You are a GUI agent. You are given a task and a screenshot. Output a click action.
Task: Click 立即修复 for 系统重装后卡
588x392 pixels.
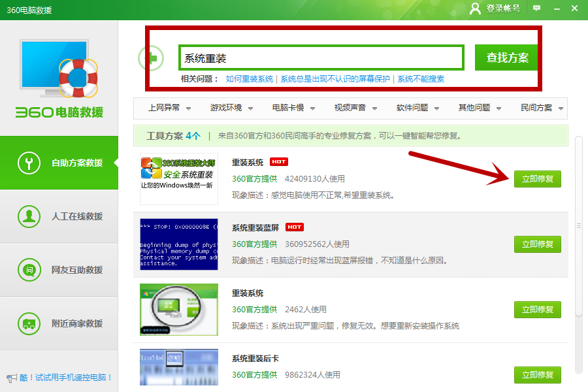click(x=538, y=375)
